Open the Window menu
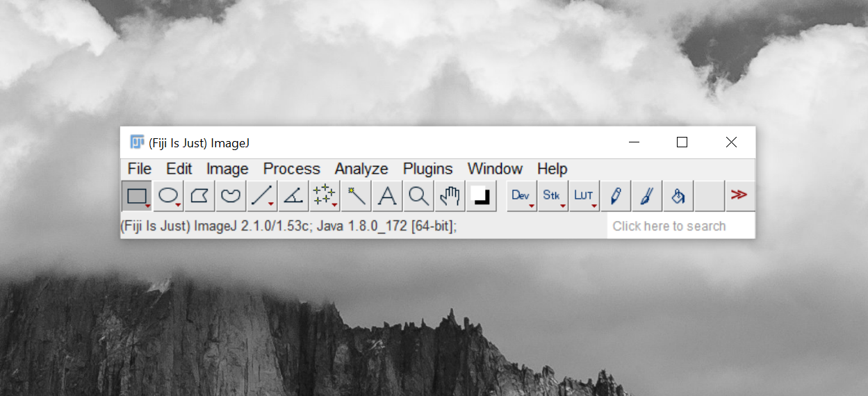This screenshot has height=396, width=868. tap(495, 169)
